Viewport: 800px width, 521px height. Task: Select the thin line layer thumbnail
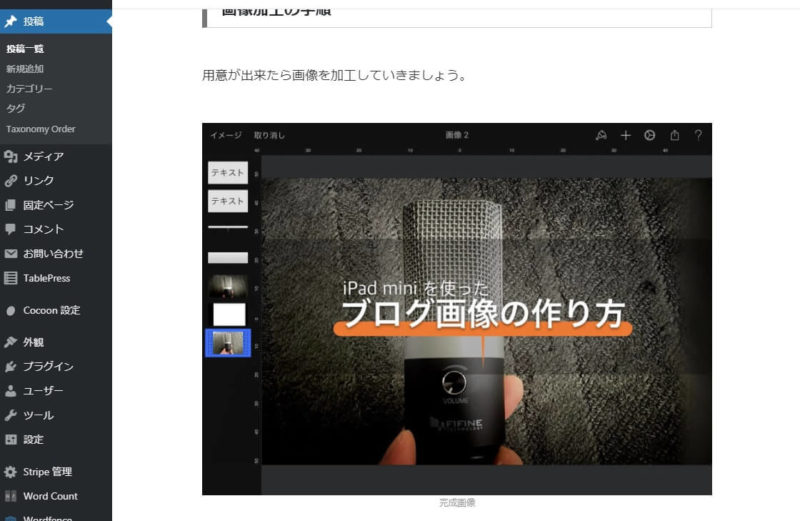pyautogui.click(x=228, y=227)
